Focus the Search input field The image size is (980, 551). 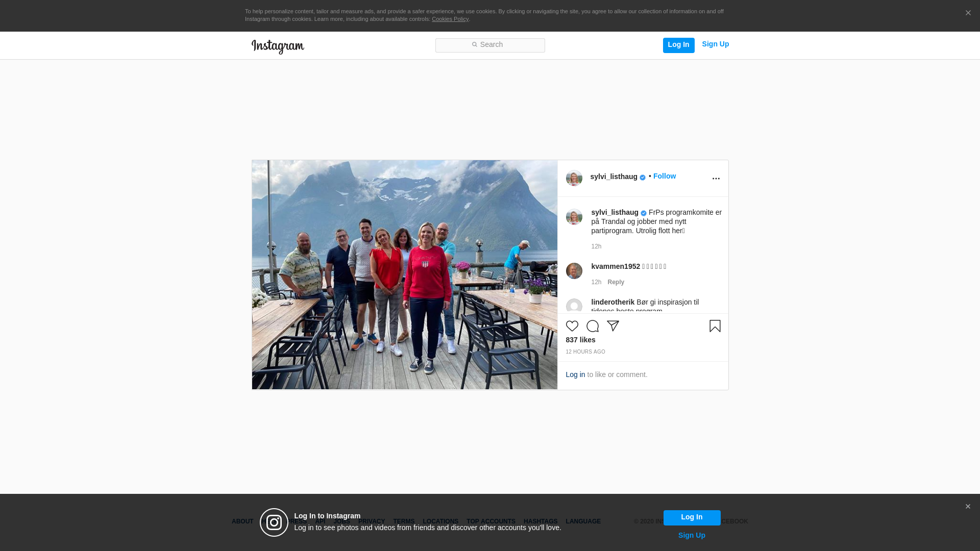click(490, 45)
